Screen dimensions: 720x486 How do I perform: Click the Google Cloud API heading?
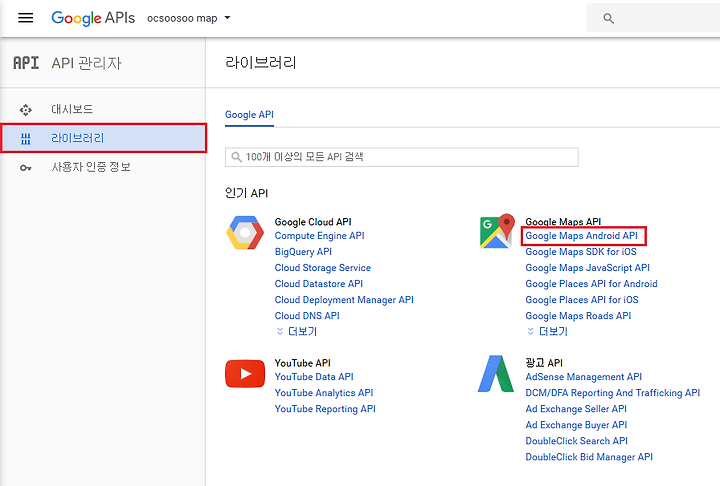coord(313,222)
